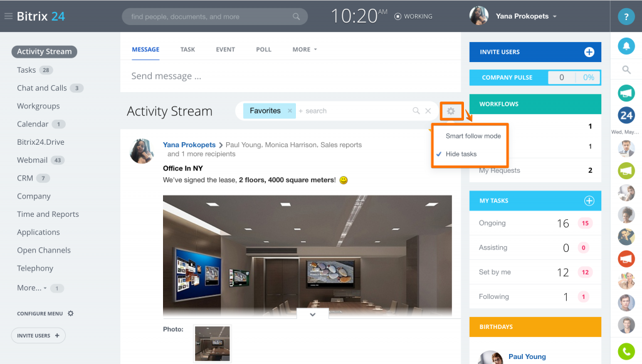Click the Yana Prokopets author link
642x364 pixels.
coord(189,145)
